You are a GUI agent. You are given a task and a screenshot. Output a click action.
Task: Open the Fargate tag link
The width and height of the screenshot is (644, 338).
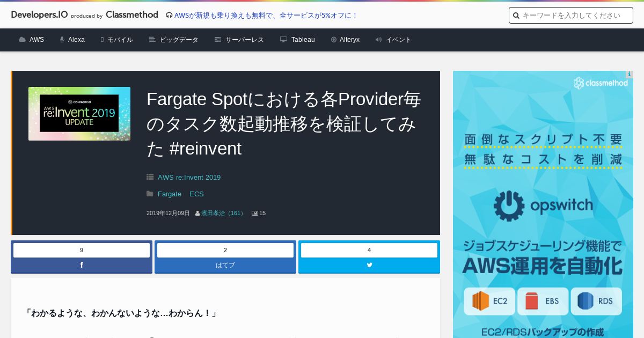pyautogui.click(x=170, y=194)
